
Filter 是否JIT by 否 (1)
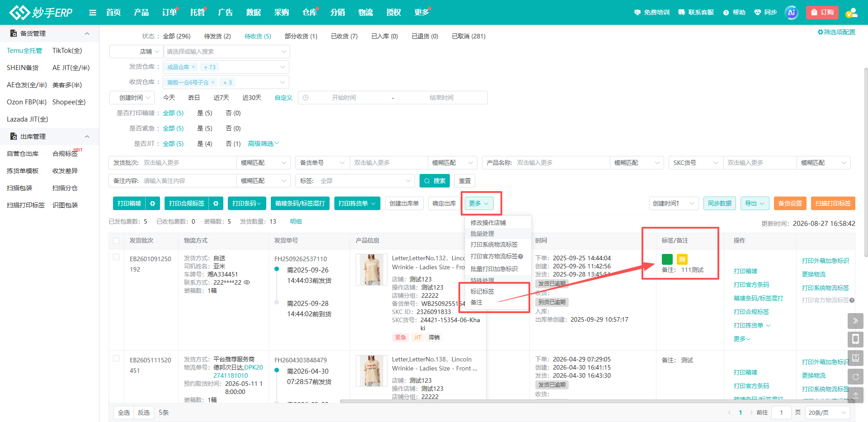[x=233, y=144]
